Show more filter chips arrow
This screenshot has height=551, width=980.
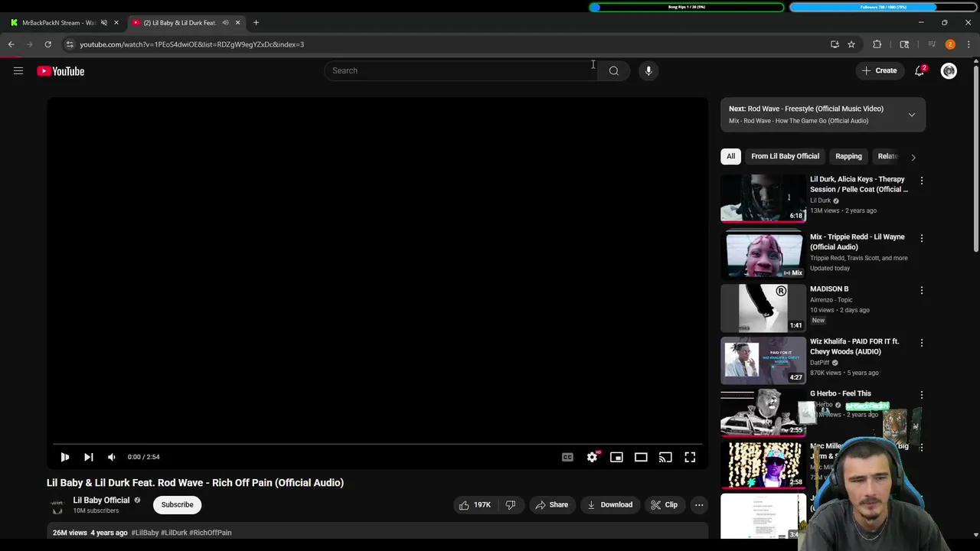[913, 157]
